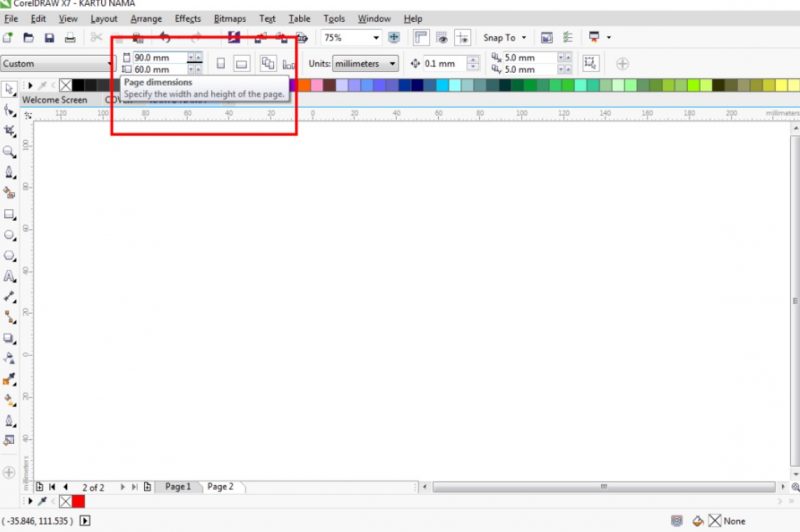The width and height of the screenshot is (800, 532).
Task: Toggle Show Grid button
Action: [441, 37]
